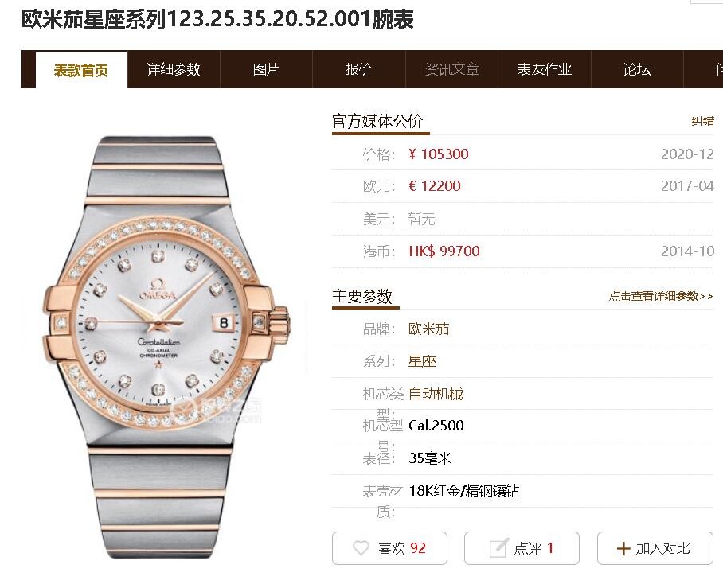Select the 资讯文章 tab
The image size is (723, 588).
click(x=452, y=69)
